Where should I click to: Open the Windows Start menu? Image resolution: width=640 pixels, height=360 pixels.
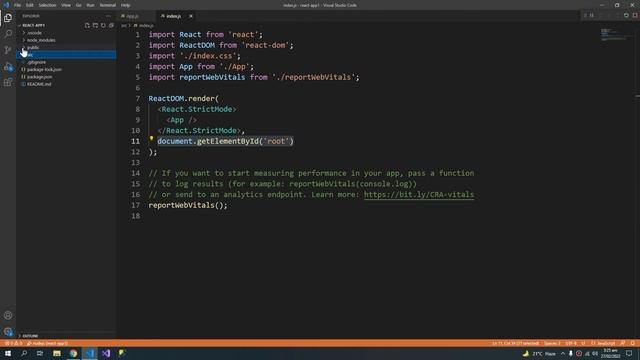point(8,353)
